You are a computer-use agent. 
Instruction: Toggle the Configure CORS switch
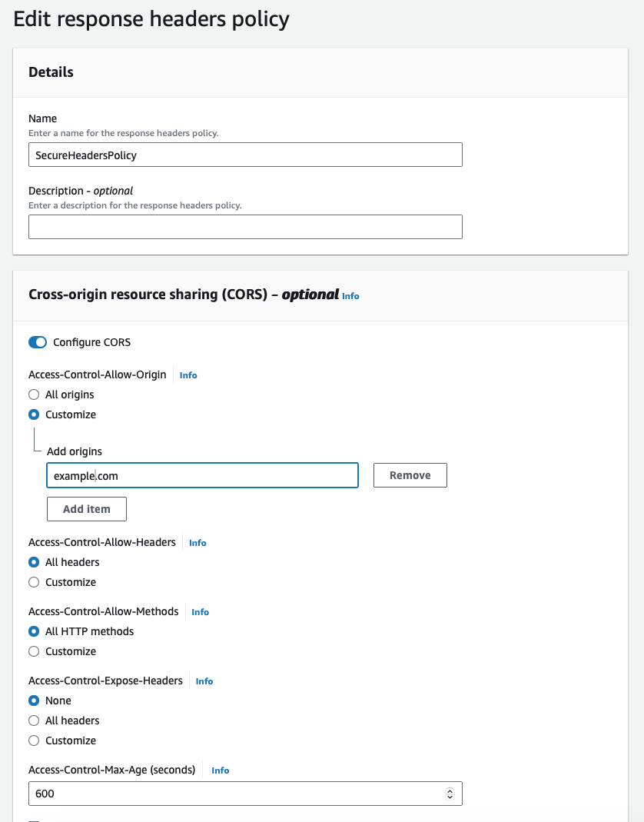38,342
